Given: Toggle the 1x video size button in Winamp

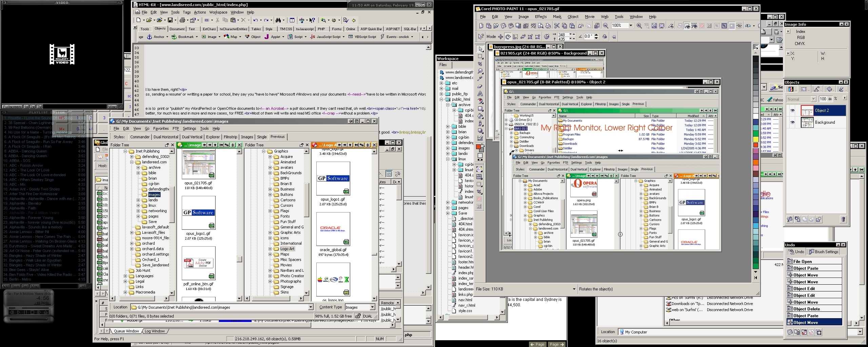Looking at the screenshot, I should point(26,107).
